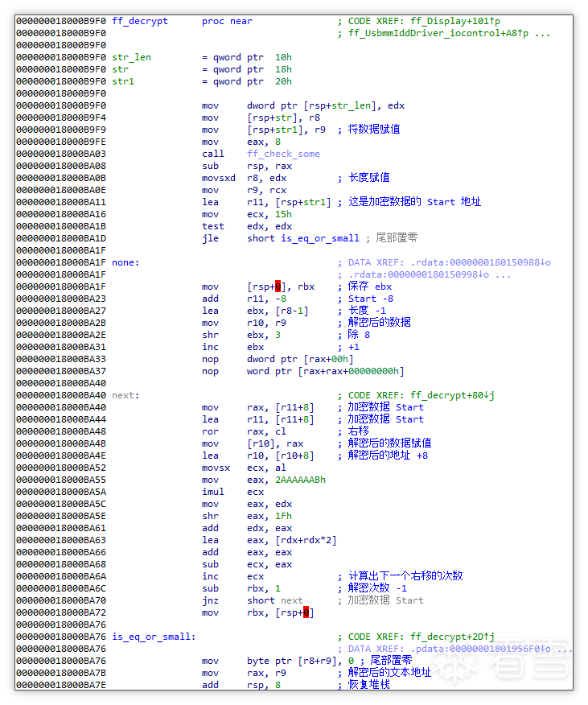Select the comment 右移
Screen dimensions: 588x705
[x=359, y=431]
